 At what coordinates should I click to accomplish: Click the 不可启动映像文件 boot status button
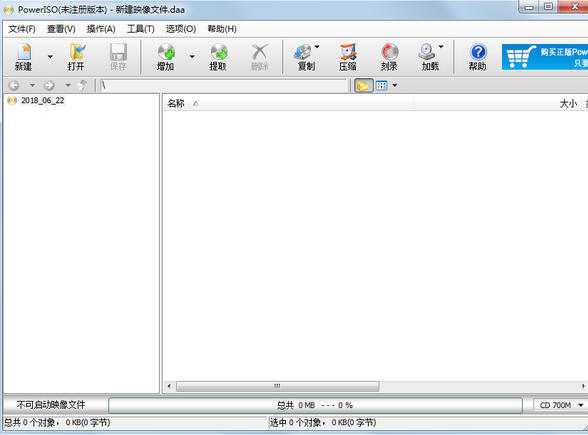[x=51, y=405]
